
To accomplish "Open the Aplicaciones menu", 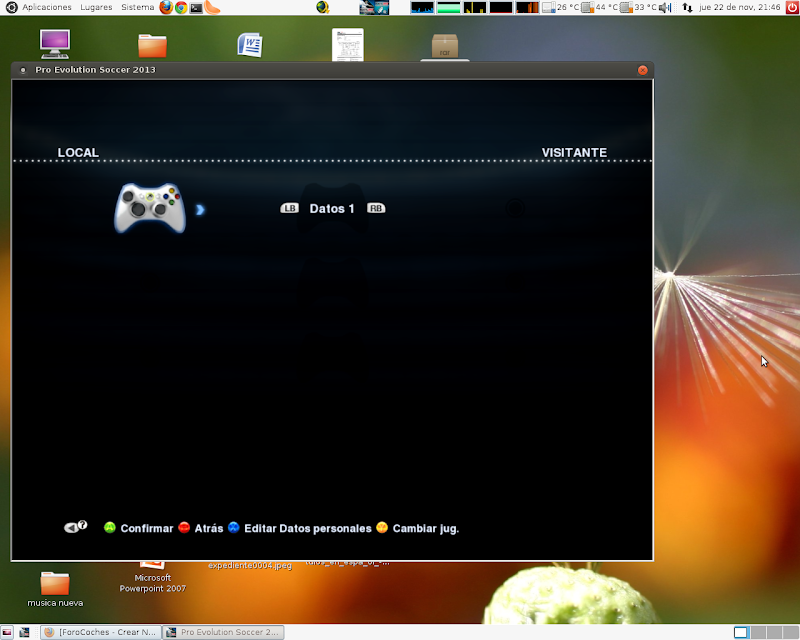I will [46, 7].
